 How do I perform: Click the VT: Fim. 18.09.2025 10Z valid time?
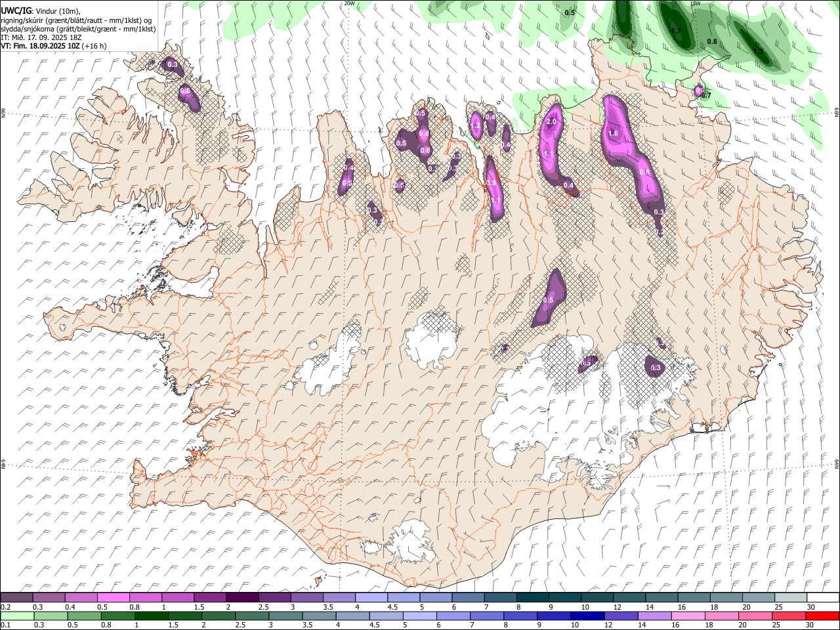[41, 46]
